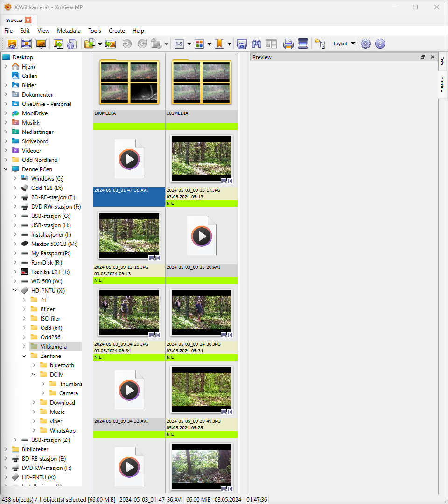Close the Browser tab
Viewport: 448px width, 504px height.
tap(28, 20)
